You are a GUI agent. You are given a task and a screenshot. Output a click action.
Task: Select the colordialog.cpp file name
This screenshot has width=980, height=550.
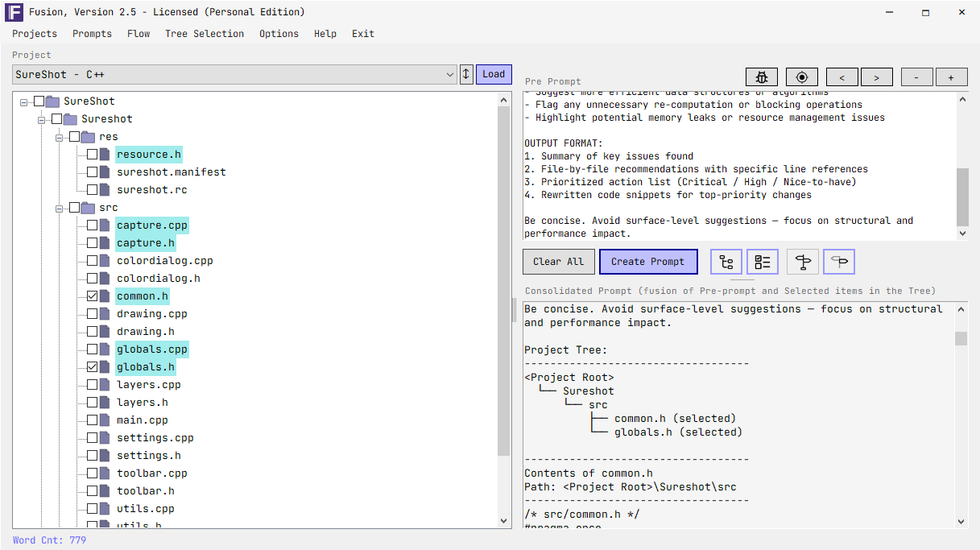click(165, 261)
